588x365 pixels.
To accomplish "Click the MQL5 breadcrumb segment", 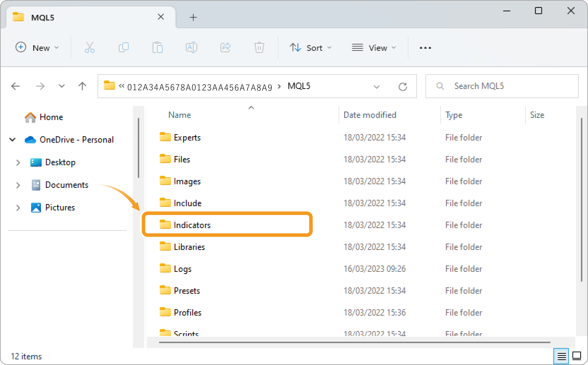I will click(x=299, y=86).
